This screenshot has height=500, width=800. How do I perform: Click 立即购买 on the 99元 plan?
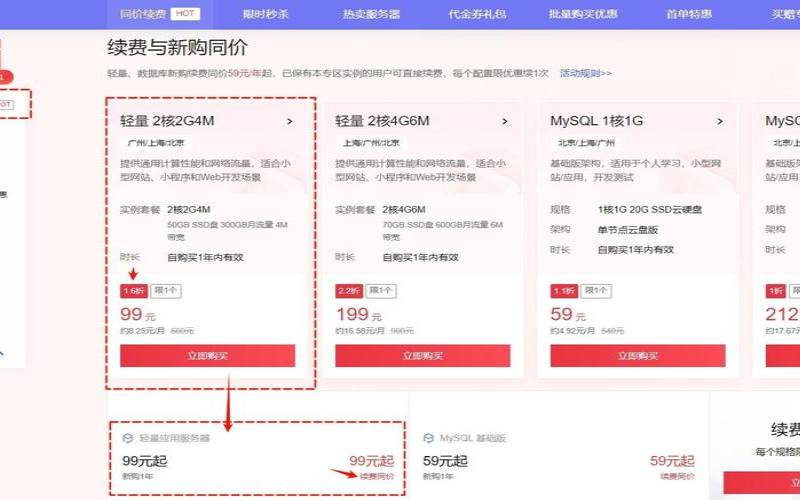pos(207,355)
